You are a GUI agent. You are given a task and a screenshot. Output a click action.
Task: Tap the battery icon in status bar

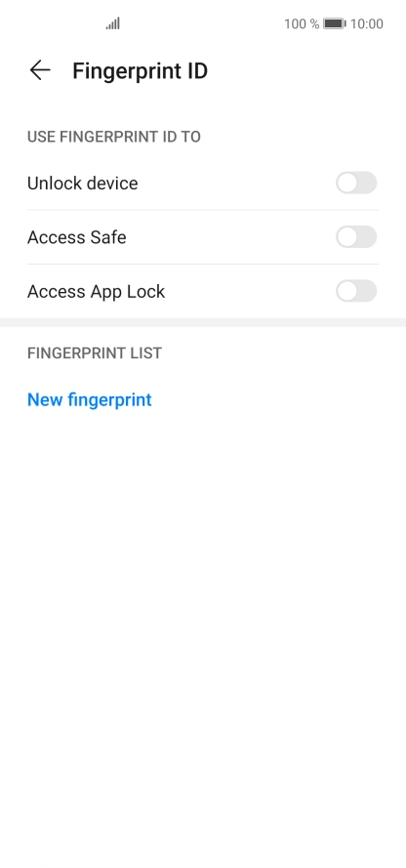click(x=334, y=23)
